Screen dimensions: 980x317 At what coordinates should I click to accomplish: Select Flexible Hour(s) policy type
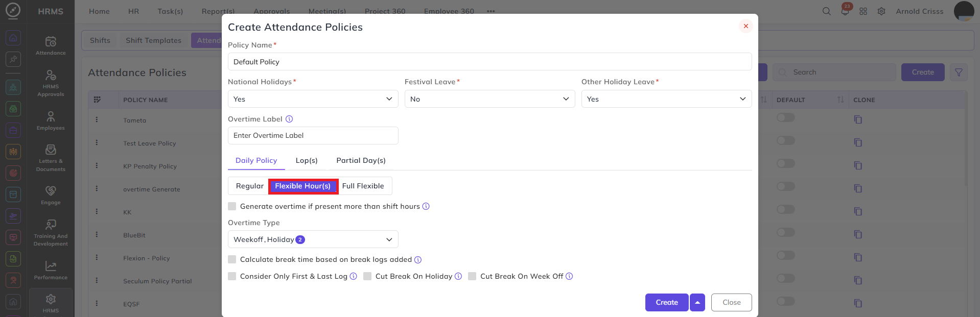[303, 186]
